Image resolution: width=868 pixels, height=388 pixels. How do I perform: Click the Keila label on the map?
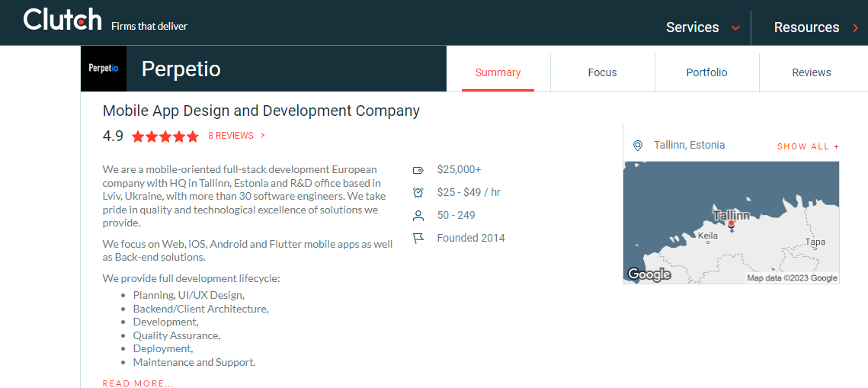pyautogui.click(x=708, y=236)
